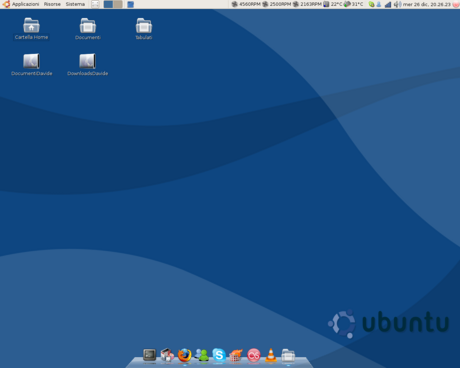Open the Sistema menu
Viewport: 460px width, 368px height.
click(x=75, y=4)
